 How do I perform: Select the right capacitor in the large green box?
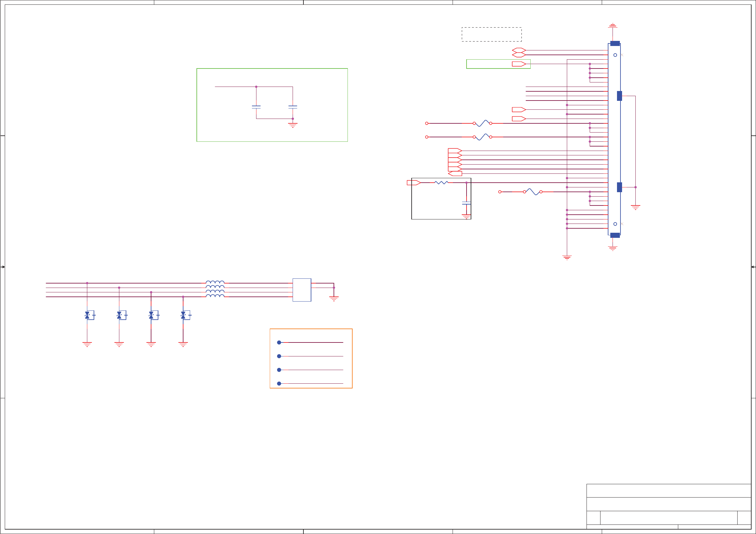click(x=293, y=107)
